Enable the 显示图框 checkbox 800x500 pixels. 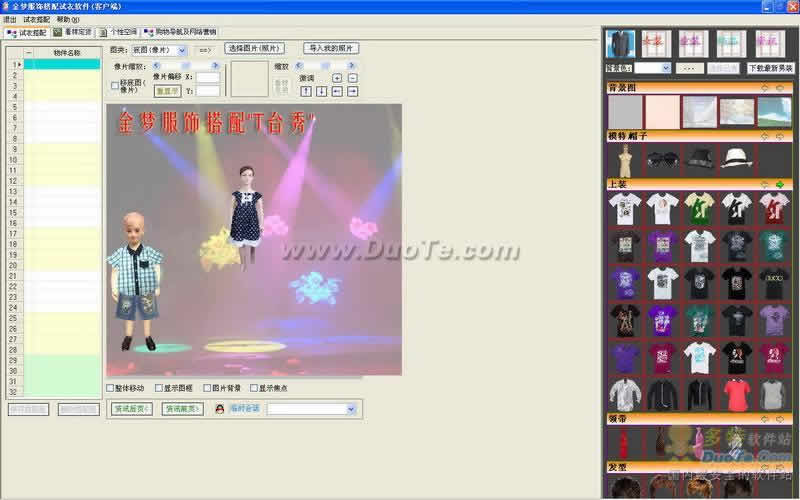click(159, 388)
